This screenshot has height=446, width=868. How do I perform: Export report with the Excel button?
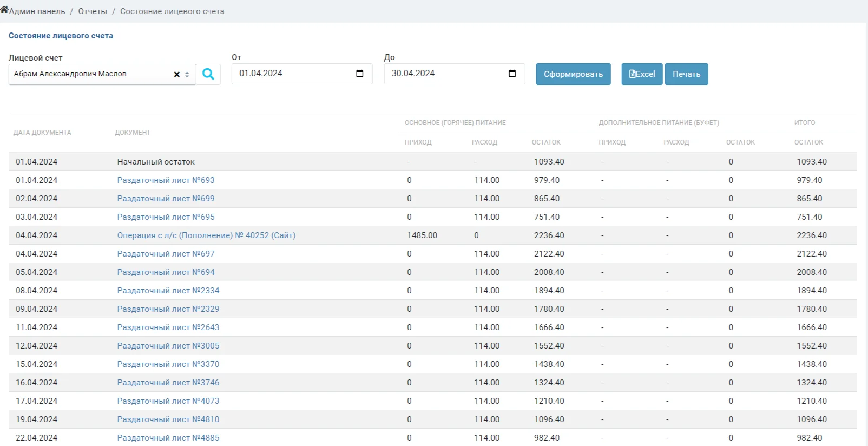(x=642, y=74)
